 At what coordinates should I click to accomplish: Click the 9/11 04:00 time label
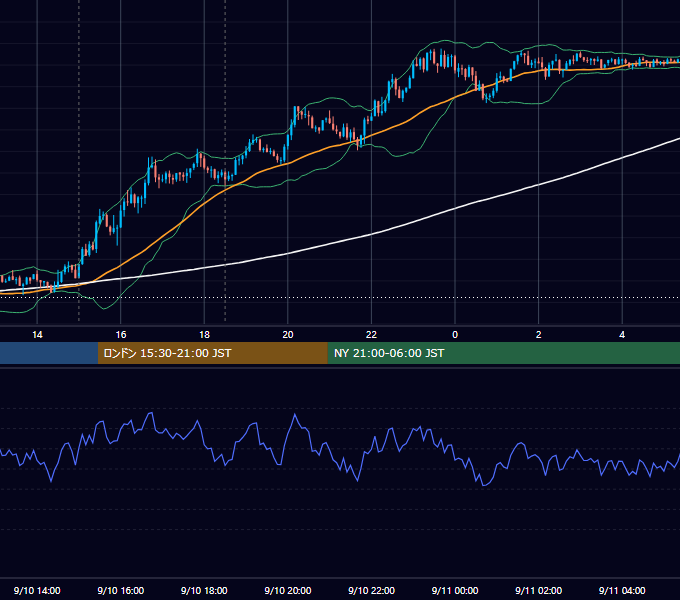pos(622,590)
